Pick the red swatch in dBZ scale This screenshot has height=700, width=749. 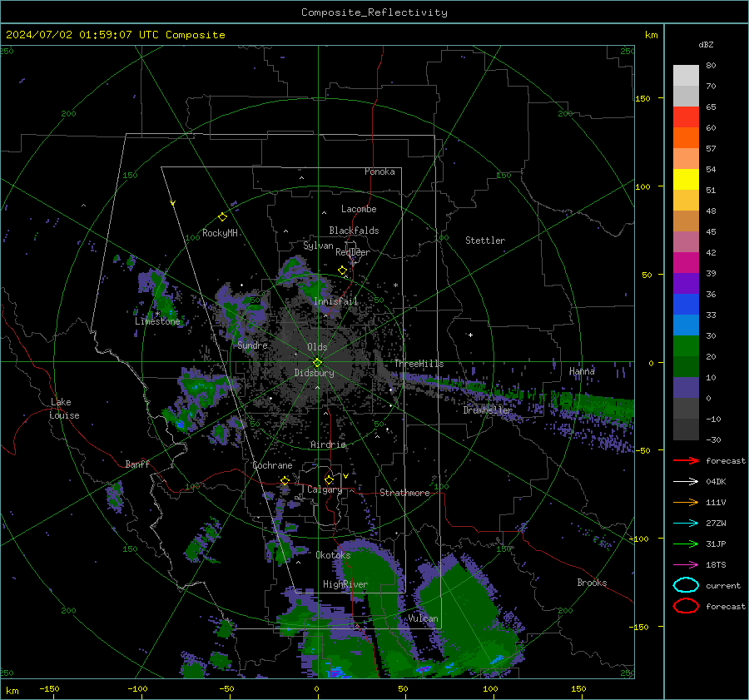(x=686, y=117)
